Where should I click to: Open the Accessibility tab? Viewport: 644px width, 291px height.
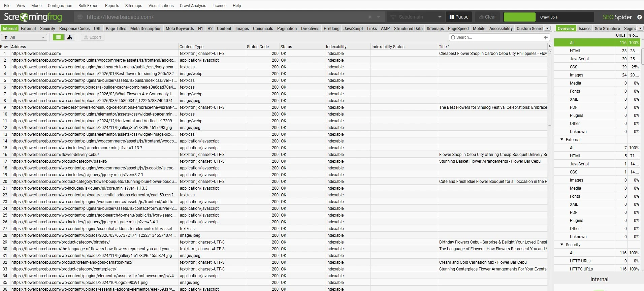501,28
